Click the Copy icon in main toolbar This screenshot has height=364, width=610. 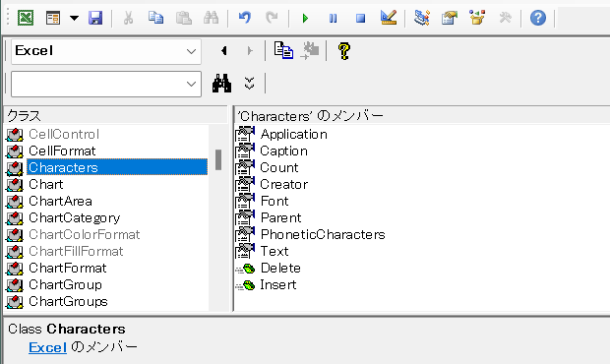point(155,18)
